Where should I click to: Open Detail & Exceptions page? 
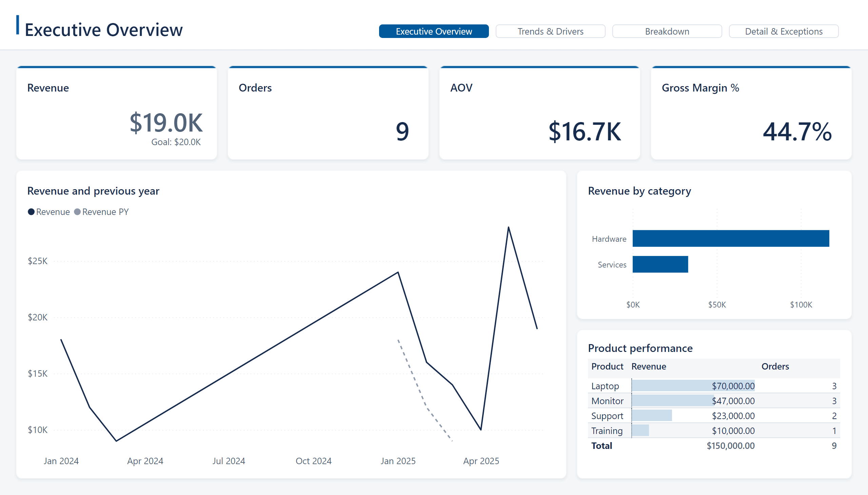tap(783, 31)
